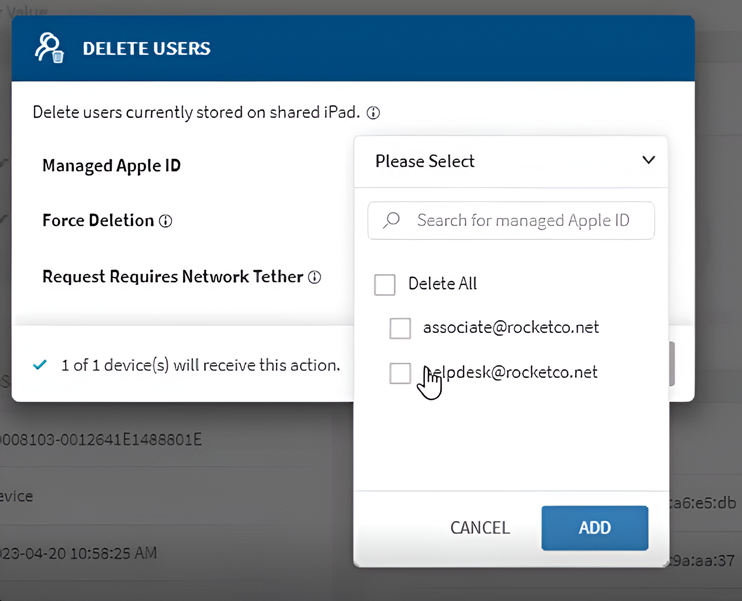This screenshot has height=601, width=742.
Task: Click Request Requires Network Tether info icon
Action: [315, 277]
